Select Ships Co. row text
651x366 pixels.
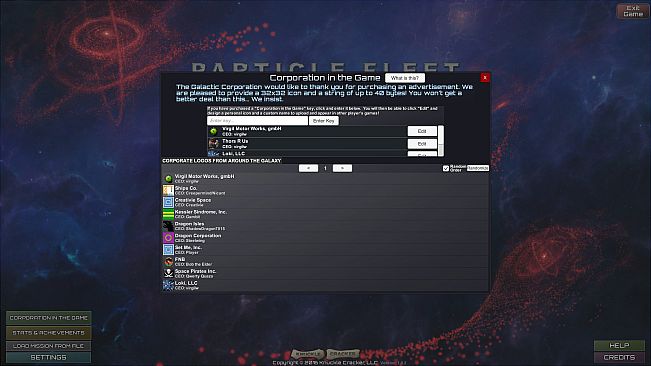tap(200, 190)
